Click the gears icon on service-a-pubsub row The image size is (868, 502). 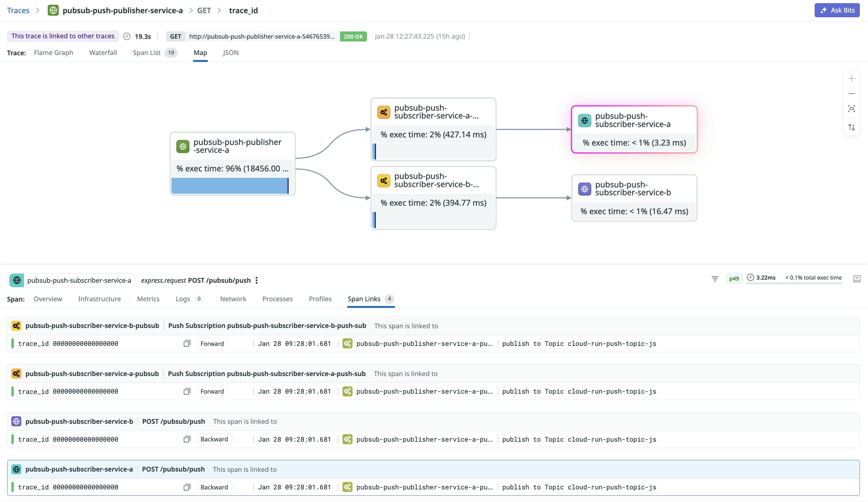pos(17,374)
